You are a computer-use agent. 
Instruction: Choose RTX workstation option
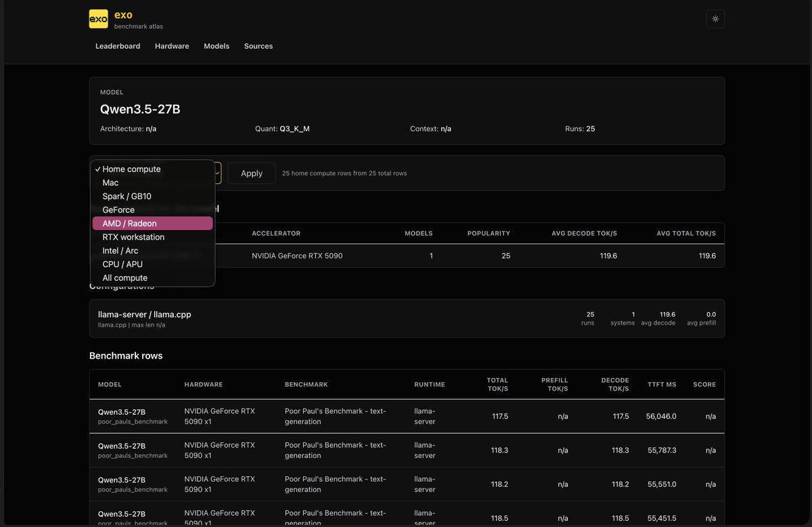[153, 237]
